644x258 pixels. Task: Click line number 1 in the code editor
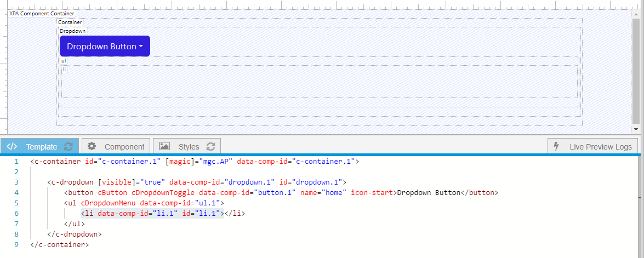(16, 162)
